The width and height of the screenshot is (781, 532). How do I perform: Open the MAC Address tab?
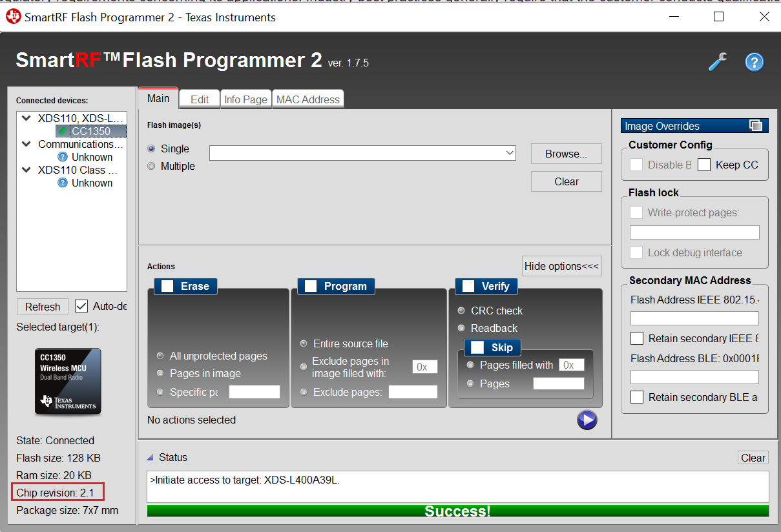(308, 99)
